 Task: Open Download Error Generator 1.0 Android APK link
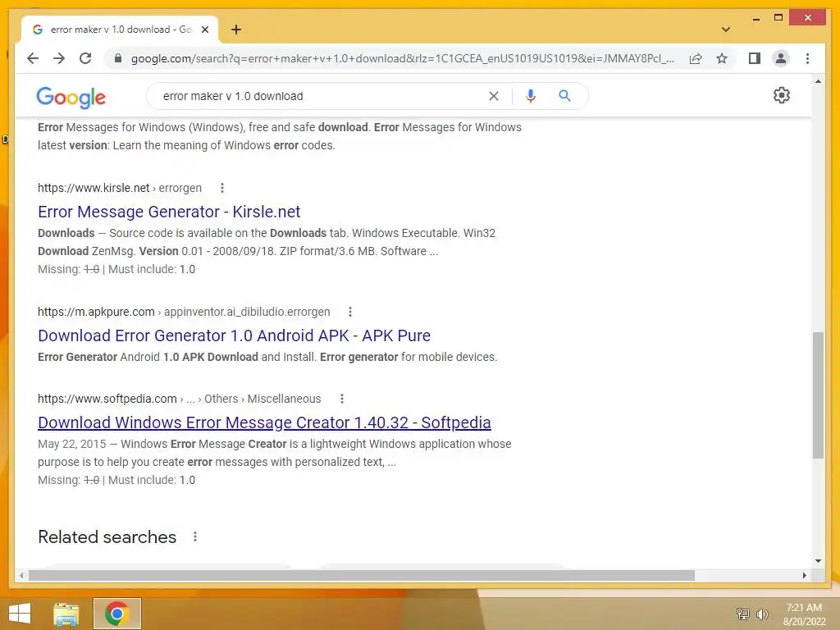(234, 336)
